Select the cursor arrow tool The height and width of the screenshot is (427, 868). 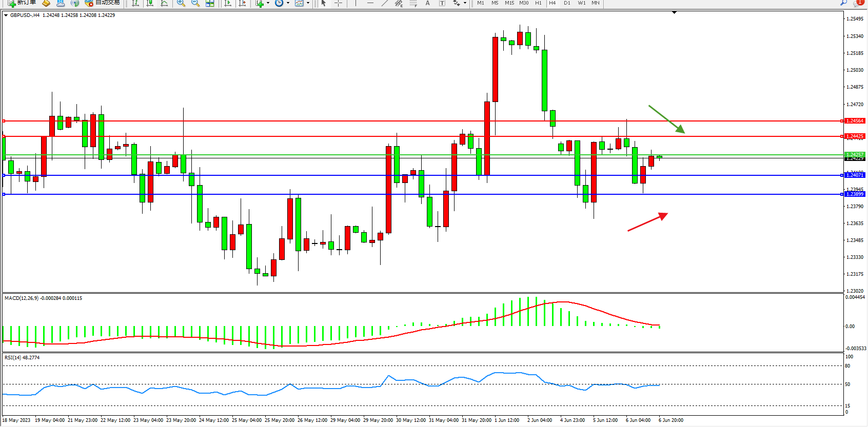pos(324,3)
